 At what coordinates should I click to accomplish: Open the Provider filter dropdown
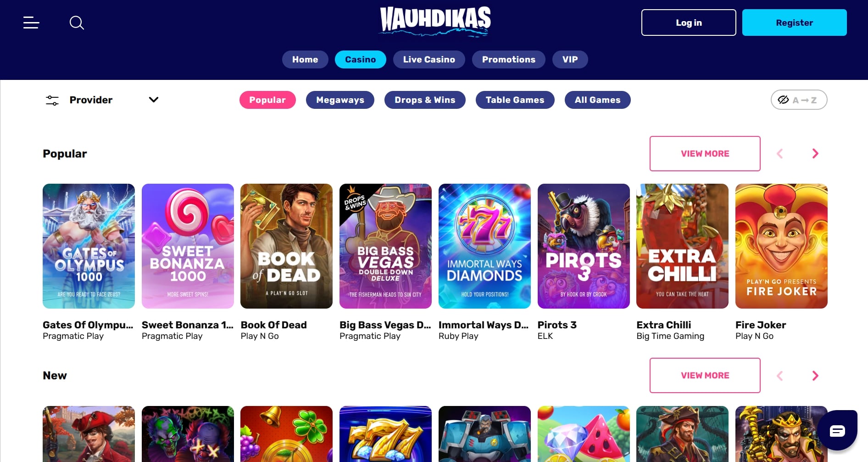pos(102,100)
